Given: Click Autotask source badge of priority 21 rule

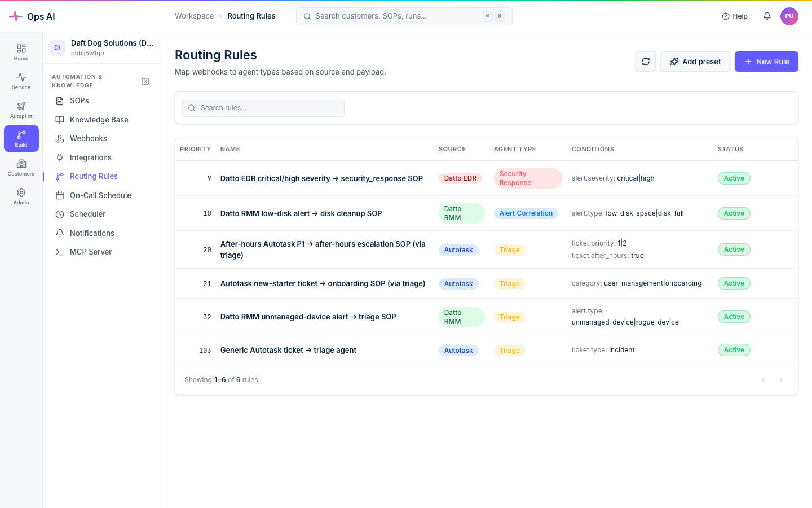Looking at the screenshot, I should (458, 284).
